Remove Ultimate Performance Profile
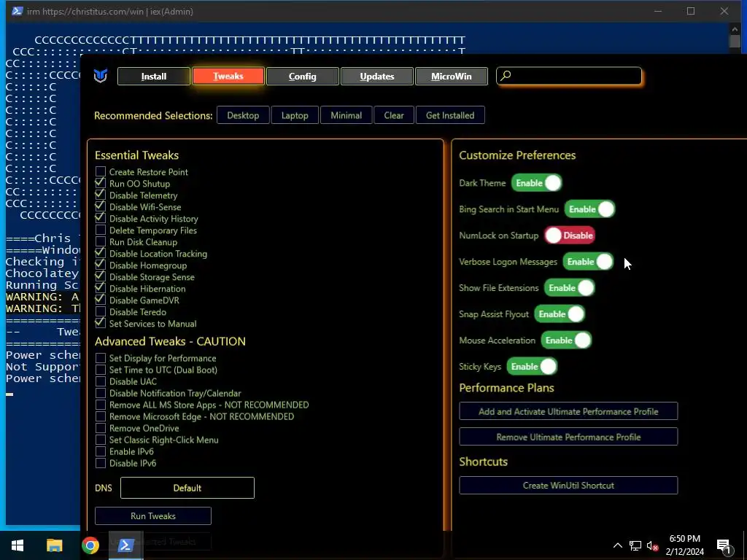This screenshot has width=747, height=560. pyautogui.click(x=568, y=437)
